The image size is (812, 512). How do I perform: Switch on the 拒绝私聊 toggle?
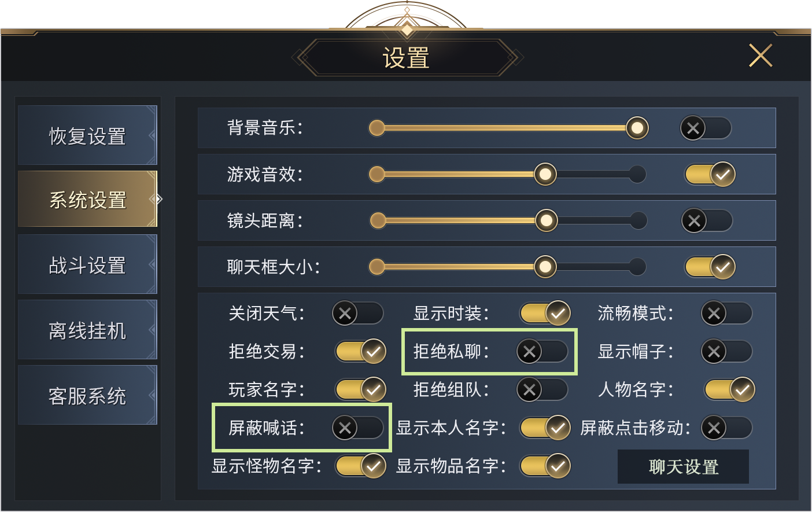tap(542, 351)
